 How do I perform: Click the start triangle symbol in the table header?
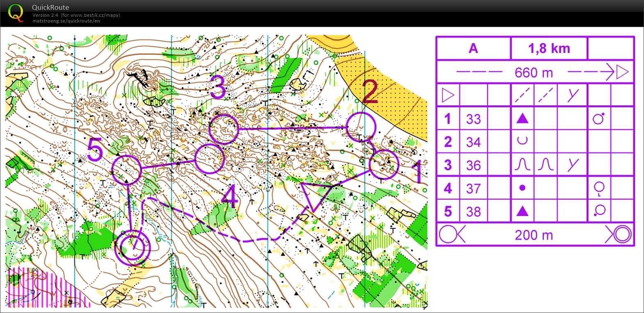coord(448,95)
